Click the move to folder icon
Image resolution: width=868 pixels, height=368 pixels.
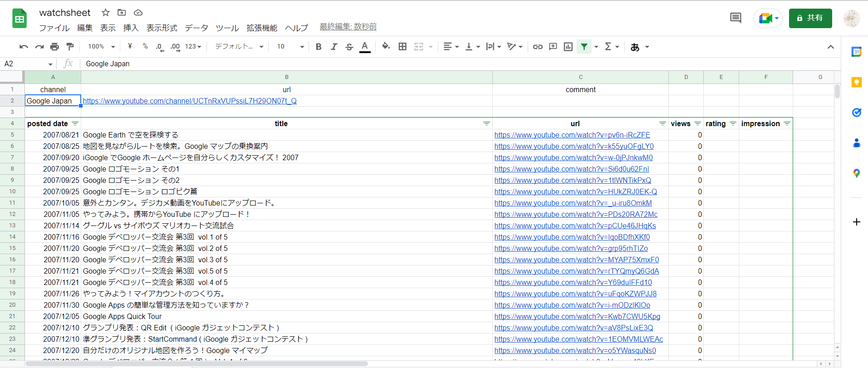point(122,12)
